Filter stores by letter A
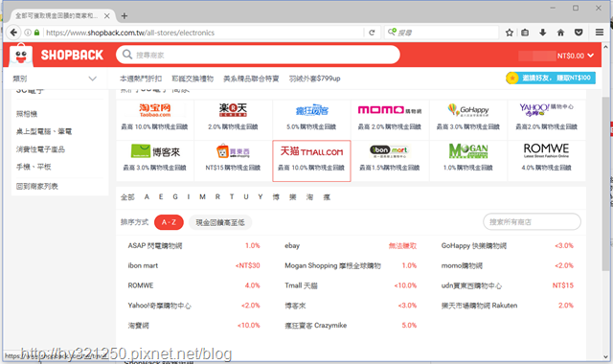The image size is (613, 364). tap(147, 197)
